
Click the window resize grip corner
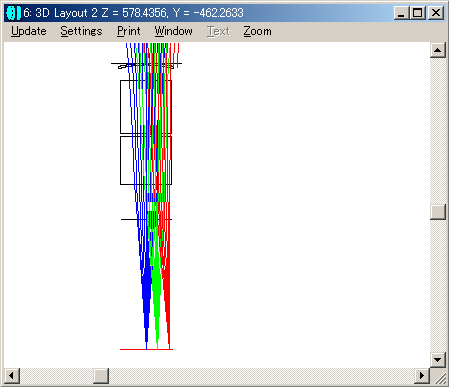(x=438, y=376)
